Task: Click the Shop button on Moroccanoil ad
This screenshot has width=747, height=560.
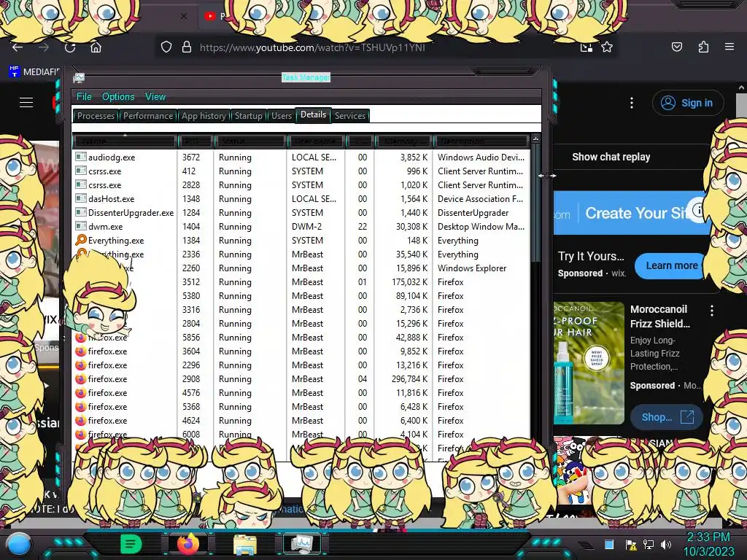Action: (x=666, y=417)
